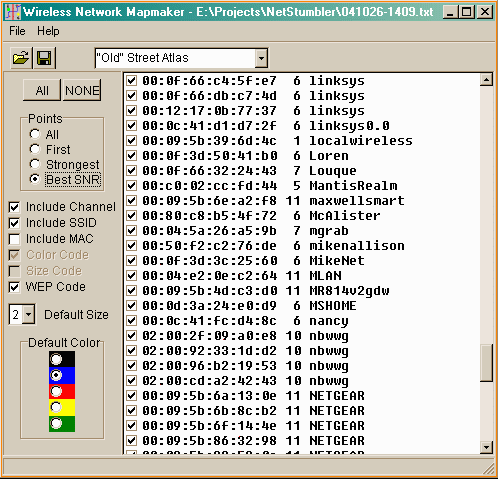Select the Best SNR radio button
The height and width of the screenshot is (479, 498).
(35, 179)
